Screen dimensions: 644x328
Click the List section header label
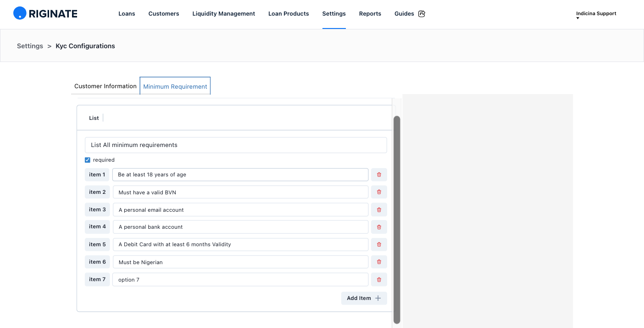(x=94, y=118)
